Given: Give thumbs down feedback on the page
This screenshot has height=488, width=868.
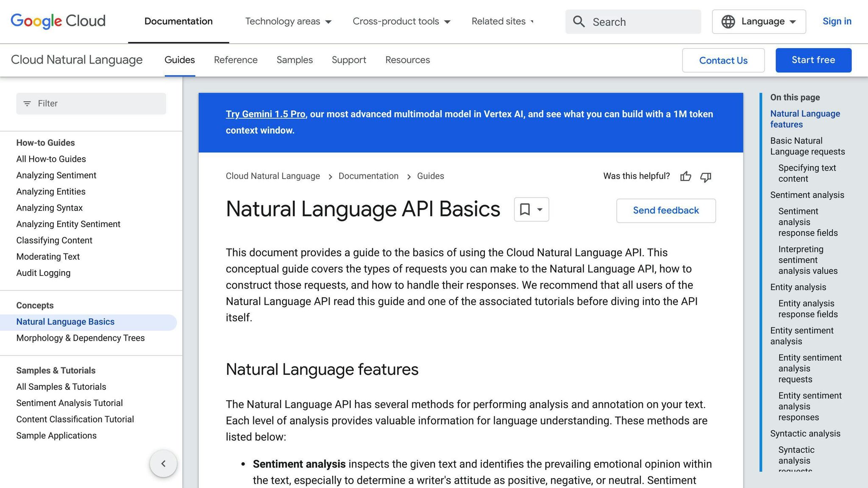Looking at the screenshot, I should [x=705, y=177].
